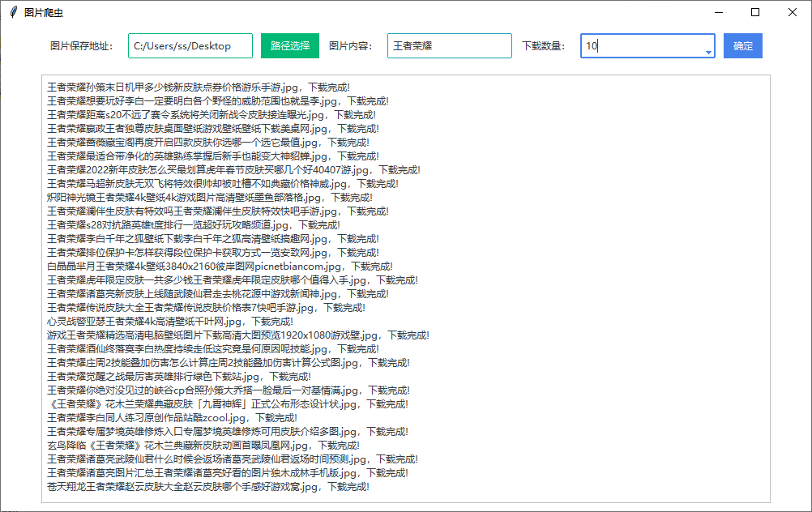Image resolution: width=812 pixels, height=512 pixels.
Task: Click the log line about 庄周2技能叠加伤害
Action: pos(229,362)
